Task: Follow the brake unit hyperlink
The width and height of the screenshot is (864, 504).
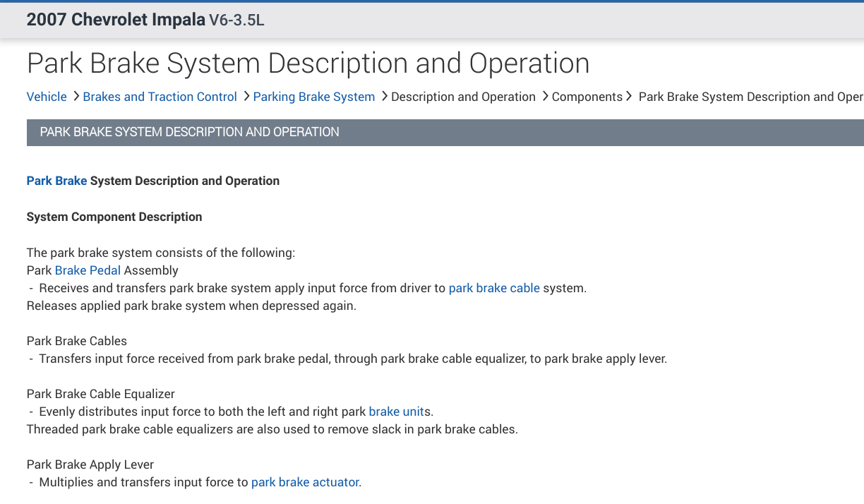Action: point(397,412)
